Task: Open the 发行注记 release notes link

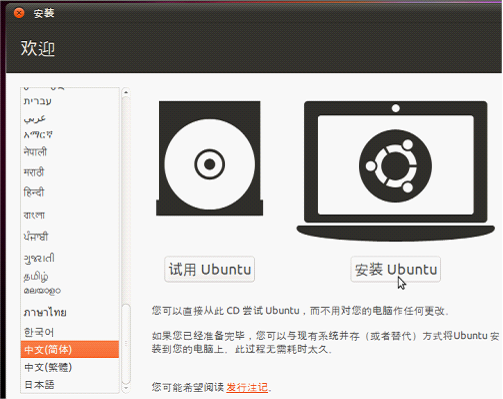Action: [247, 387]
